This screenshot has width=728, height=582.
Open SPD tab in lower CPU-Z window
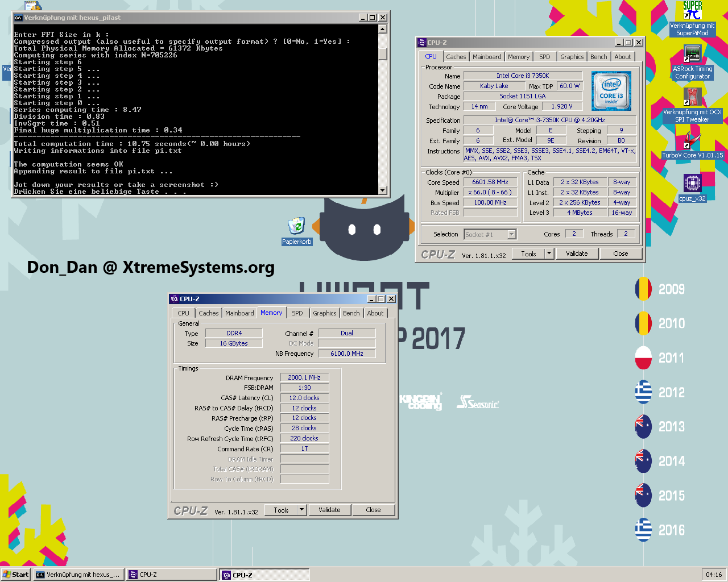pyautogui.click(x=297, y=313)
